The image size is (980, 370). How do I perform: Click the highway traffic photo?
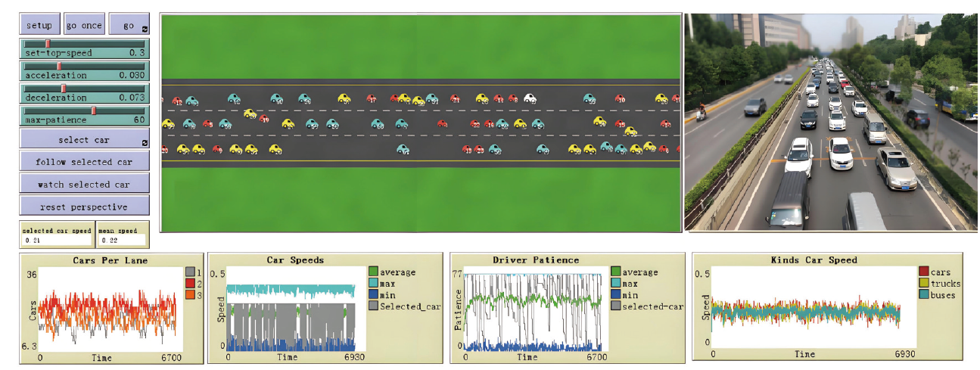[x=830, y=121]
